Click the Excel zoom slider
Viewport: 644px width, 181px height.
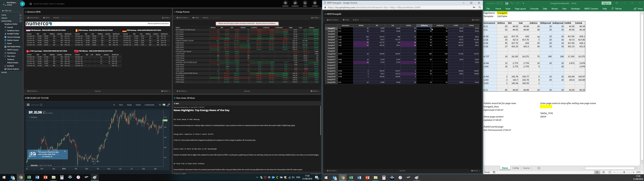[x=624, y=172]
